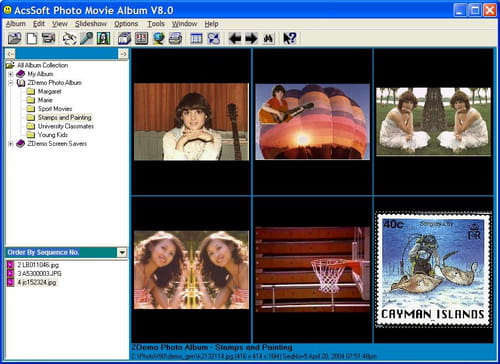
Task: Expand the My Album tree node
Action: [11, 74]
